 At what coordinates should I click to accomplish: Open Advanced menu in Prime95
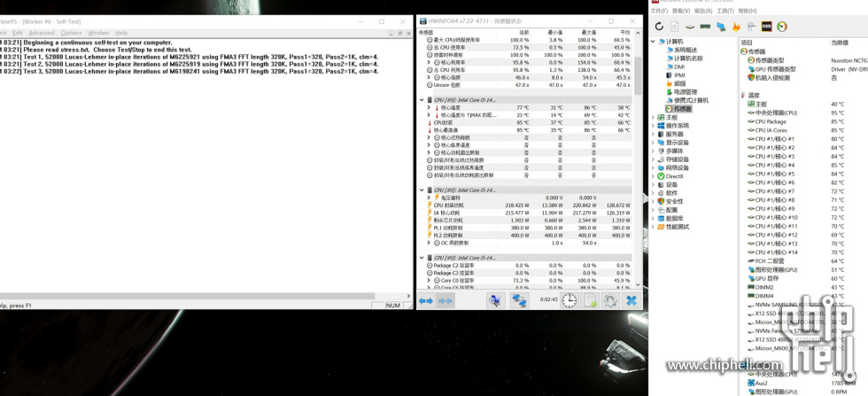click(x=43, y=34)
